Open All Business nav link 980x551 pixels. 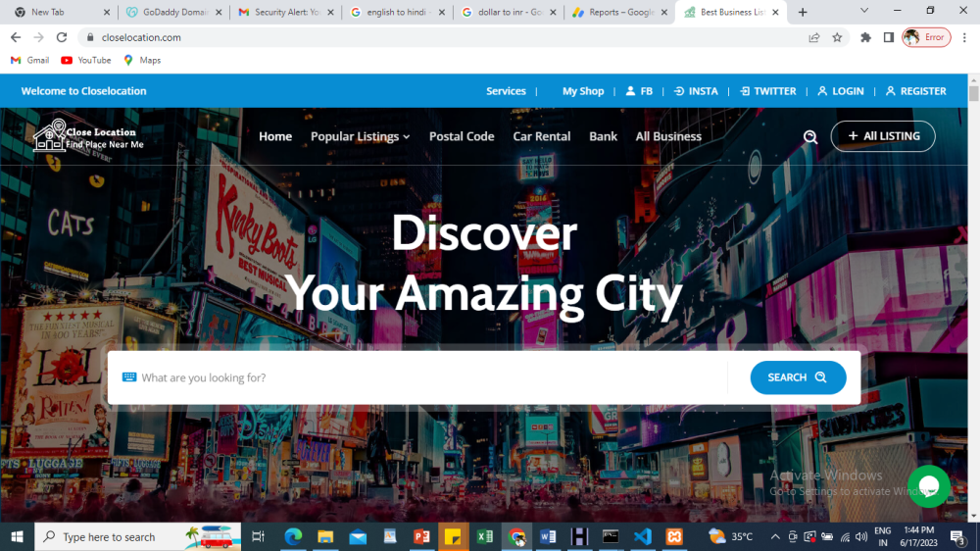click(668, 136)
